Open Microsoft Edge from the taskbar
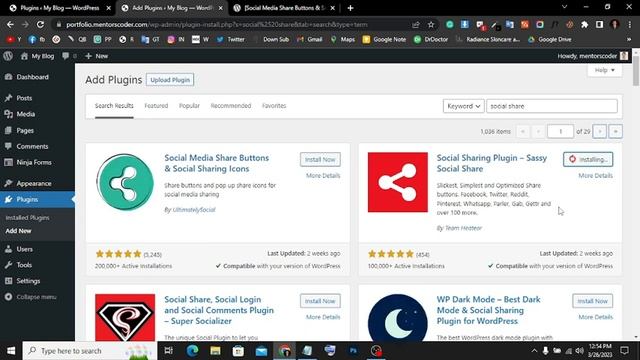 [192, 351]
